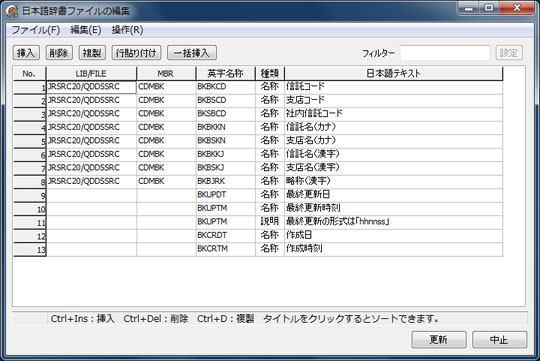
Task: Click the 複製 button
Action: pos(92,53)
